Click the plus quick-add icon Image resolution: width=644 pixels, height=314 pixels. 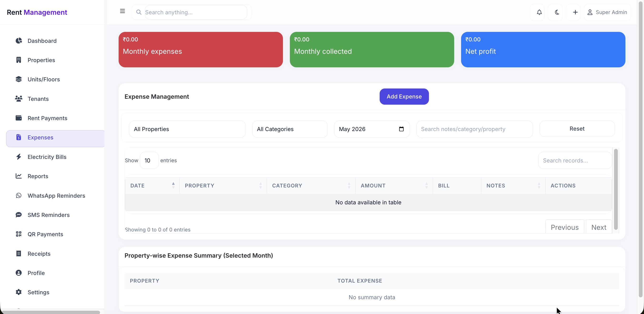point(575,12)
